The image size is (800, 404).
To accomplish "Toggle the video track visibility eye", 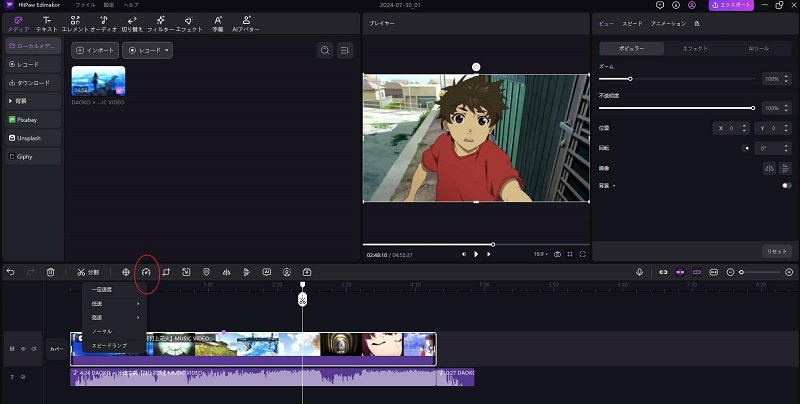I will (23, 349).
